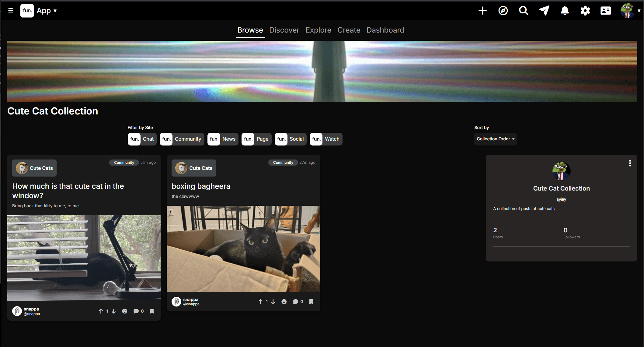Open the black cat in box thumbnail
The image size is (644, 347).
[x=243, y=249]
